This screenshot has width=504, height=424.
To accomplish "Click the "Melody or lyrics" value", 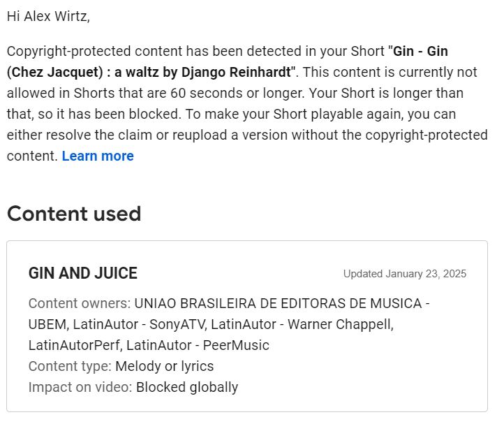I will click(x=165, y=366).
